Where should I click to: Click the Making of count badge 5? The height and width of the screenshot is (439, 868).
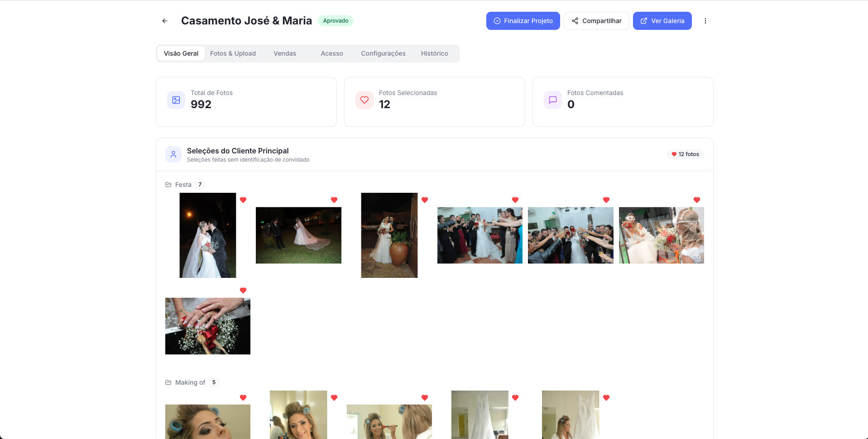point(214,382)
